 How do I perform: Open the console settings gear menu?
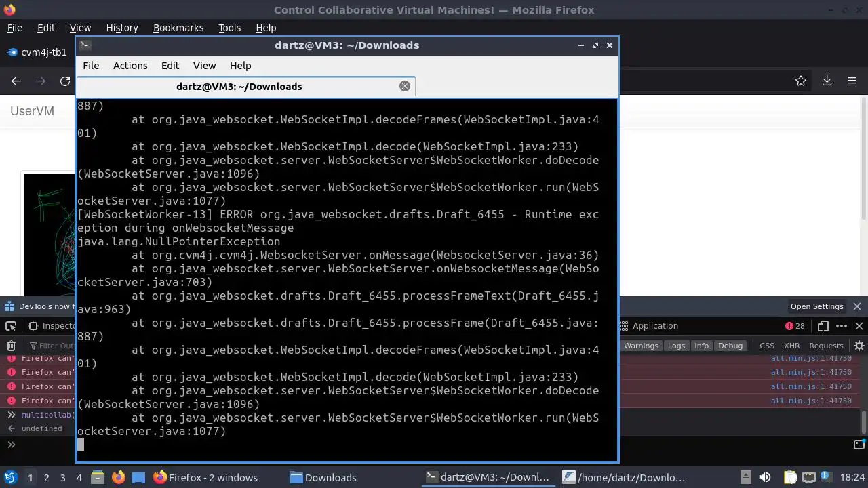pos(859,346)
